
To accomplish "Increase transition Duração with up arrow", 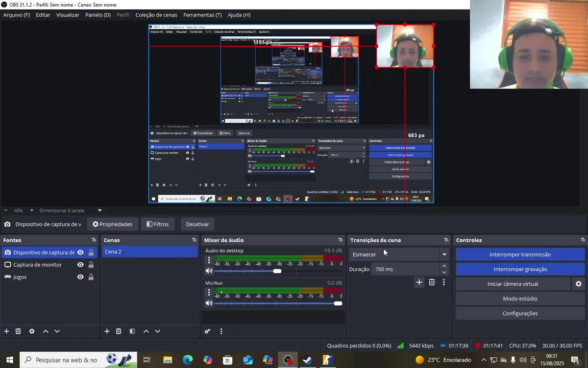I will point(445,266).
